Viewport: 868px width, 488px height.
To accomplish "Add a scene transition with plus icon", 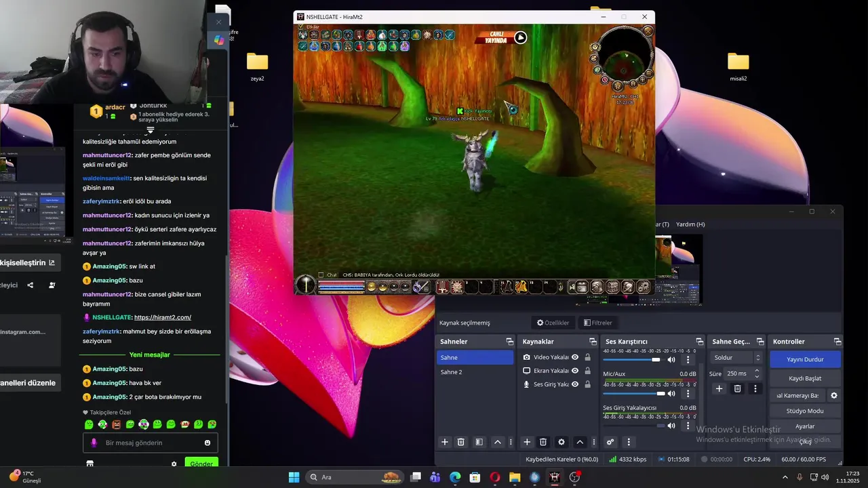I will [719, 388].
